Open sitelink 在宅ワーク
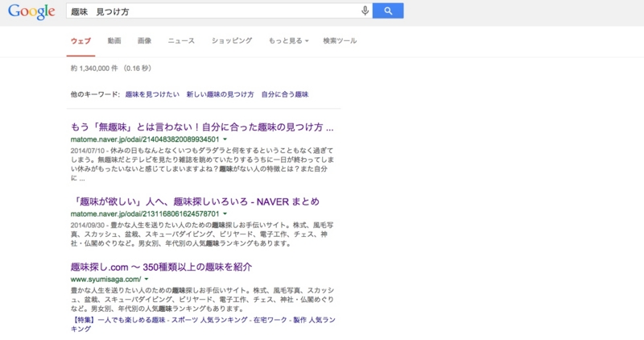This screenshot has width=644, height=340. pos(270,320)
